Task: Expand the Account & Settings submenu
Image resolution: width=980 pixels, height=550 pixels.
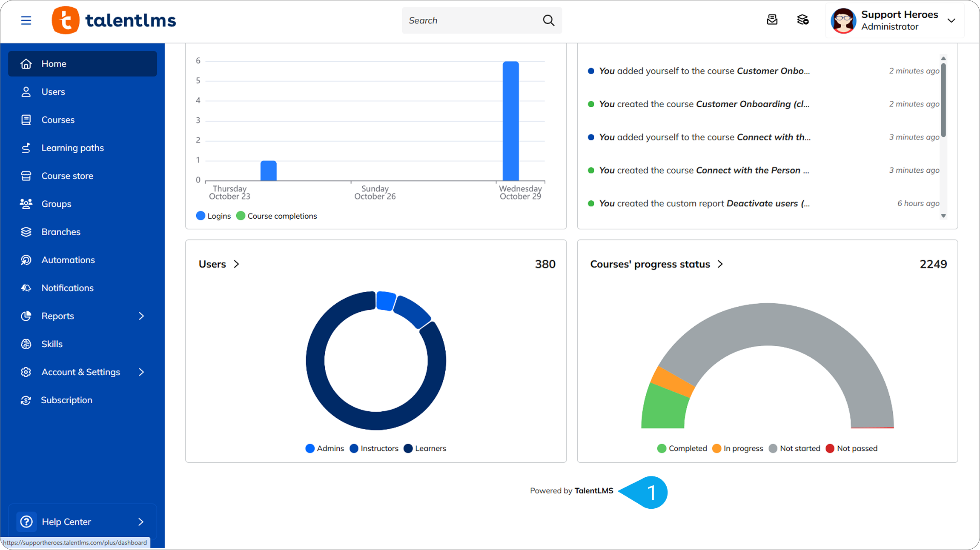Action: click(141, 372)
